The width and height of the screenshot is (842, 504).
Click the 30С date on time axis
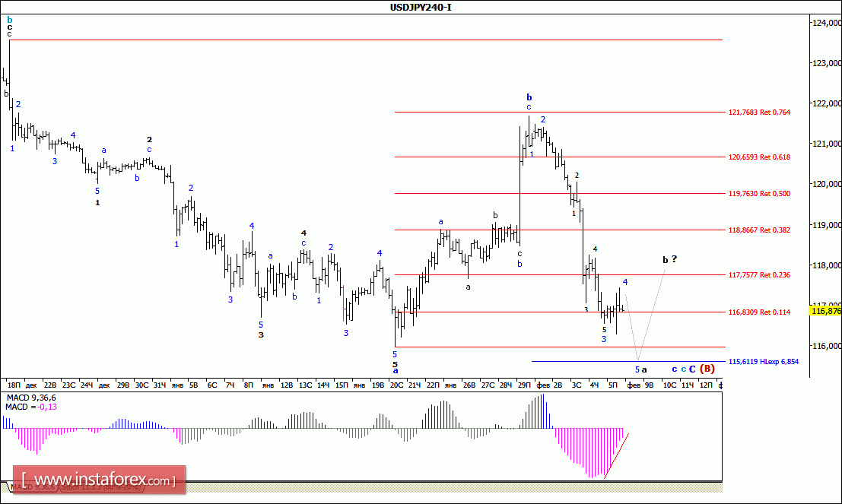(x=141, y=385)
